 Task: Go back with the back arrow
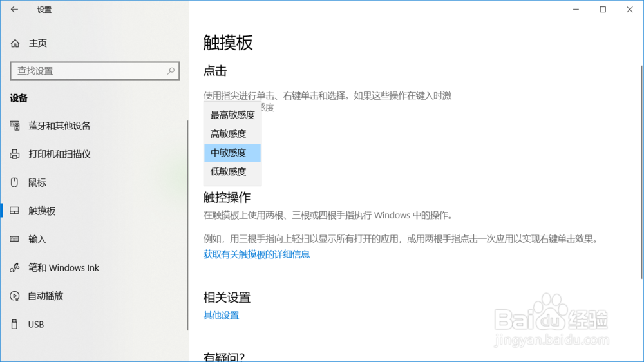point(14,9)
